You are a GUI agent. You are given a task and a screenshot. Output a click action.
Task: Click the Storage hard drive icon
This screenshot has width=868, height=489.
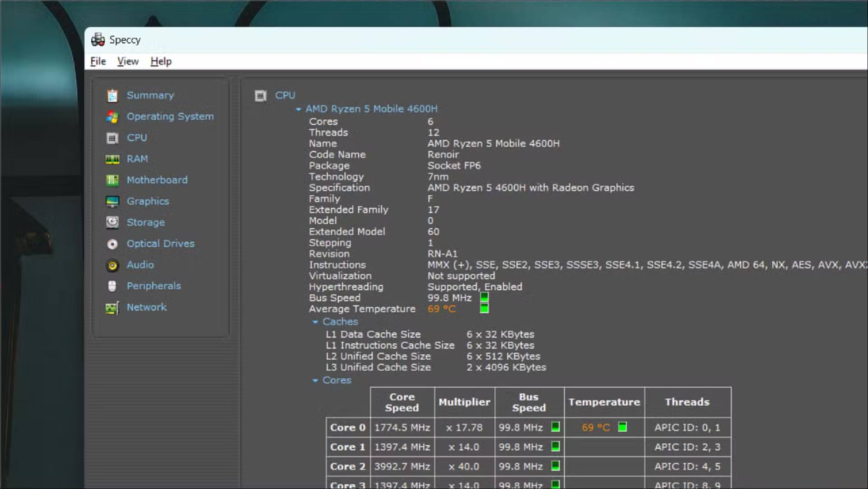pyautogui.click(x=112, y=222)
